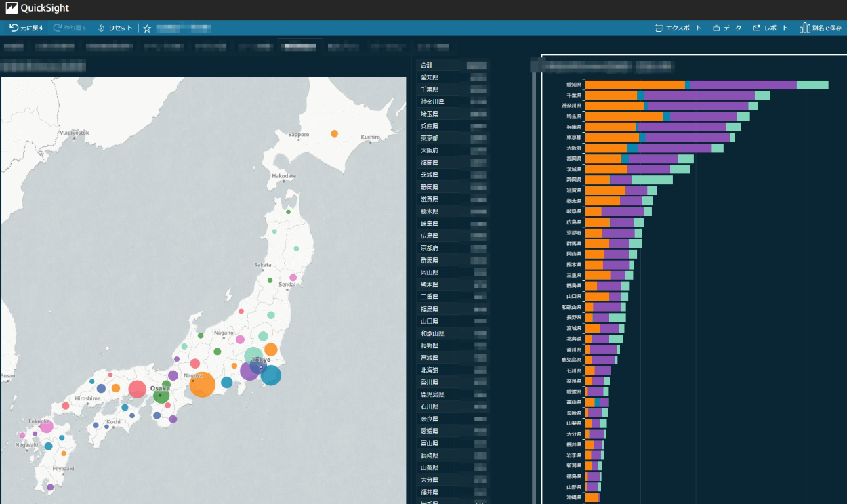Click the teal segment of 静岡県 bar
Image resolution: width=847 pixels, height=504 pixels.
coord(652,180)
